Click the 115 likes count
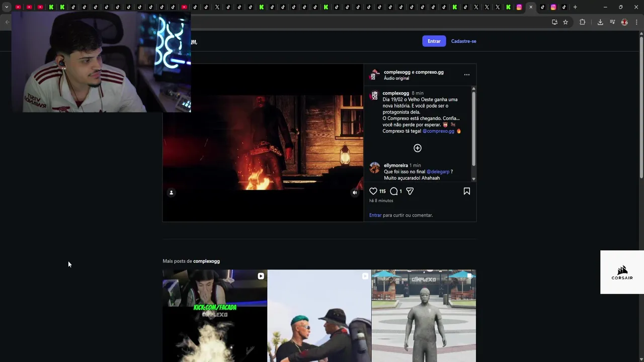Screen dimensions: 644x362 click(382, 191)
